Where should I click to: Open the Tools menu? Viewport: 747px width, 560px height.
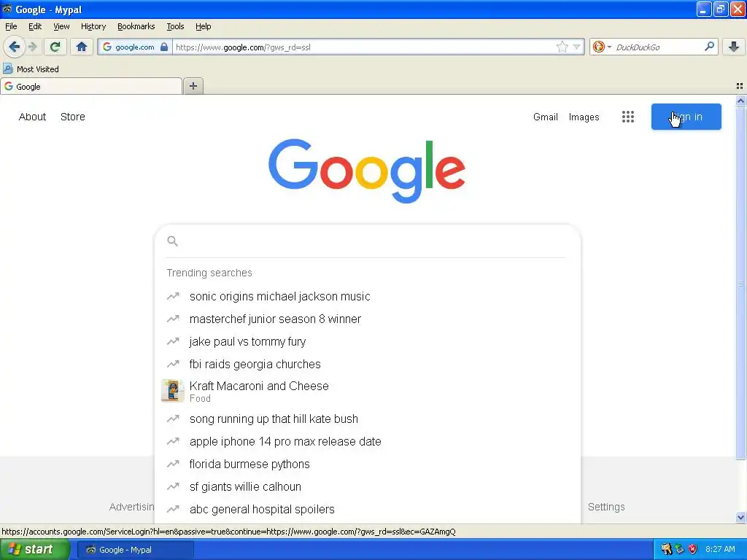tap(175, 26)
